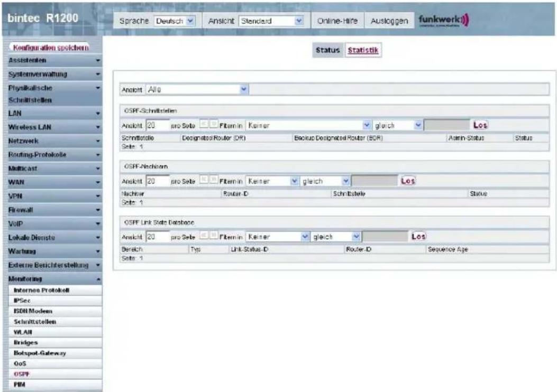557x392 pixels.
Task: Open the Sprache Deutsch dropdown
Action: pyautogui.click(x=175, y=21)
